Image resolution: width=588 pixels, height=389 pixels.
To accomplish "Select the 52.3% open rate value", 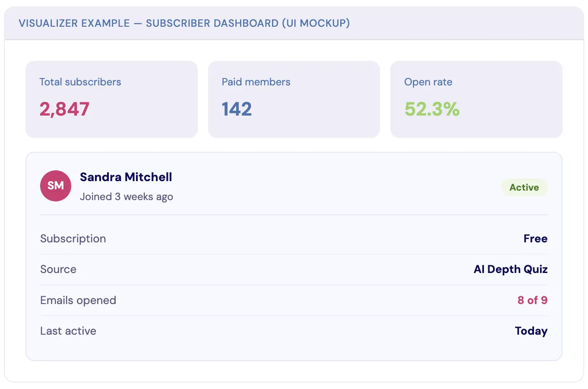I will (x=432, y=109).
